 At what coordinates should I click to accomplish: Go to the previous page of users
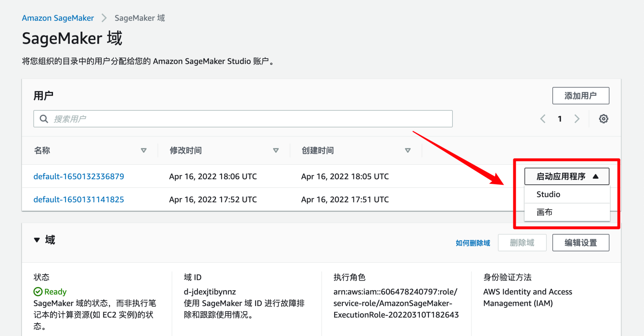click(x=543, y=119)
